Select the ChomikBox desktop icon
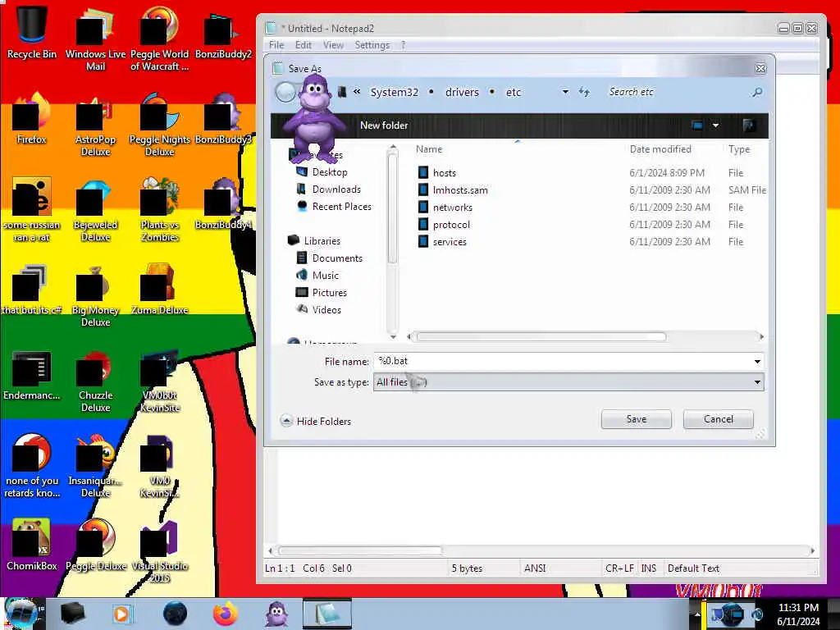 pos(32,545)
